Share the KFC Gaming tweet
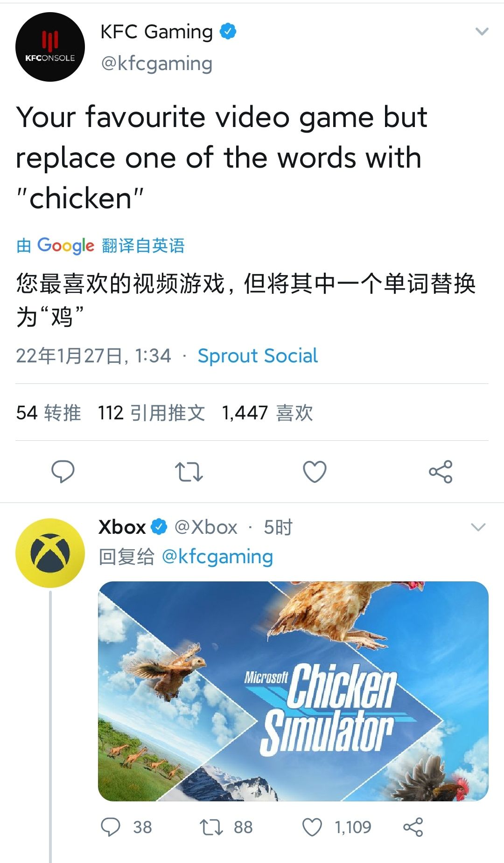Viewport: 504px width, 863px height. [441, 472]
